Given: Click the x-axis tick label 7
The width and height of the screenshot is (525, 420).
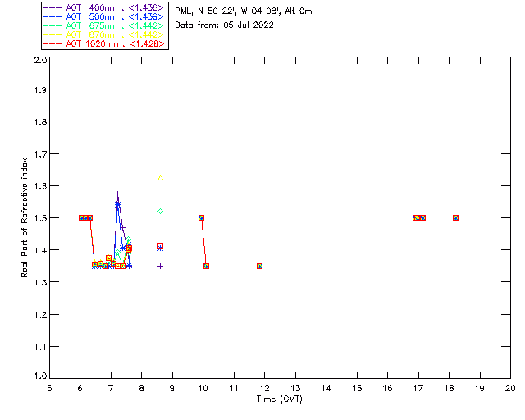Looking at the screenshot, I should (x=111, y=388).
